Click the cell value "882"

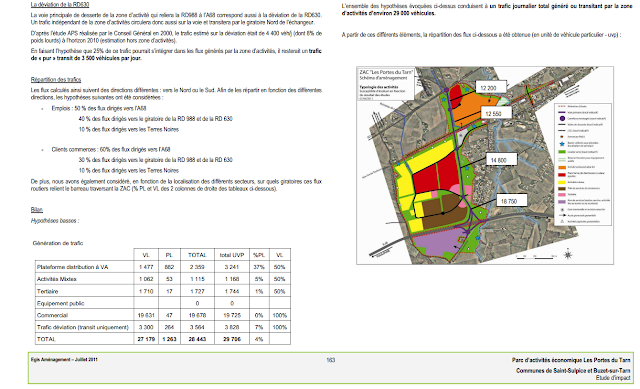(169, 267)
